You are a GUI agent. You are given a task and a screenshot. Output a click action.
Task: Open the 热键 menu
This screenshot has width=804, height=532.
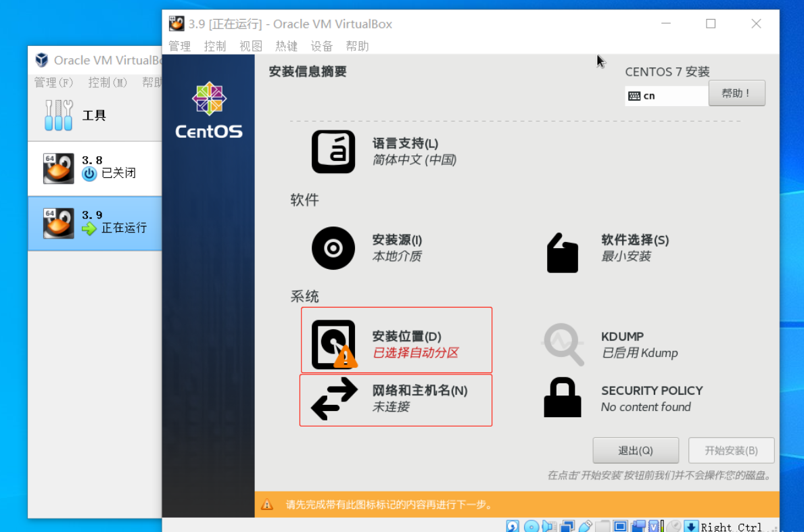286,46
